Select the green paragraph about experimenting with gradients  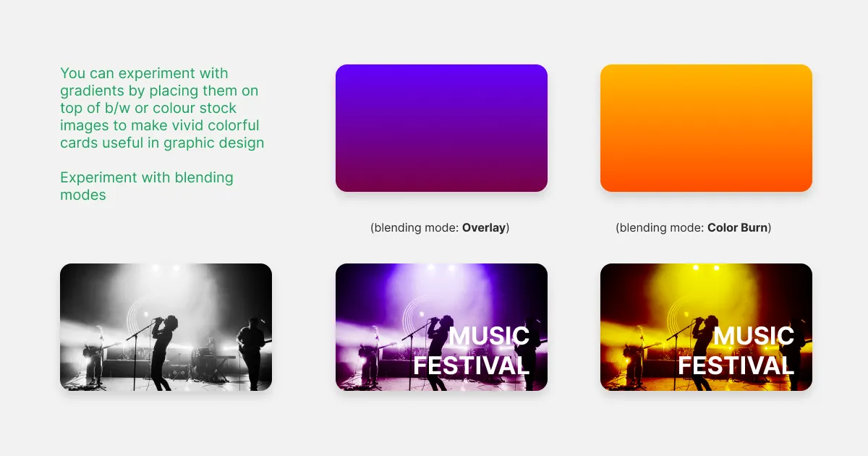161,108
